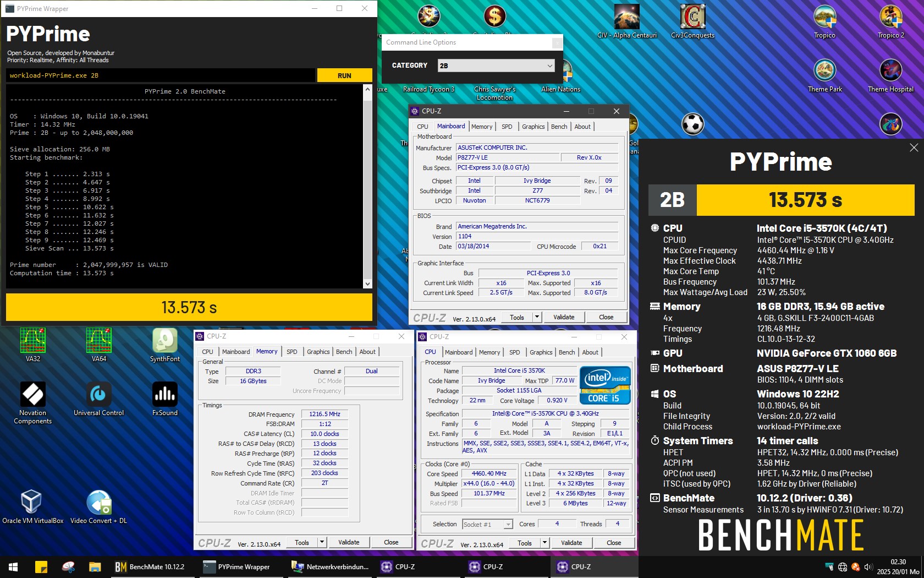Open Tools dropdown arrow in Mainboard CPU-Z
This screenshot has width=924, height=578.
click(x=537, y=317)
